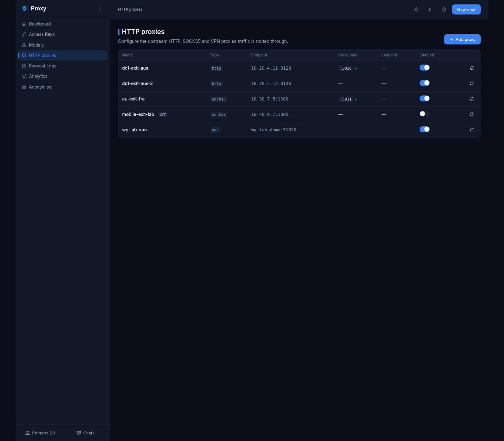Open Prompts (2) at sidebar bottom

pos(40,433)
